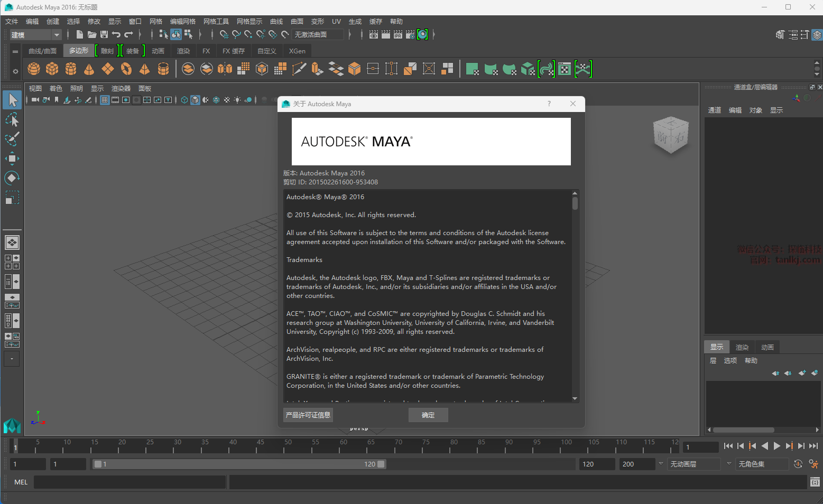Expand the 无动画层 animation layer dropdown
823x504 pixels.
[x=728, y=464]
